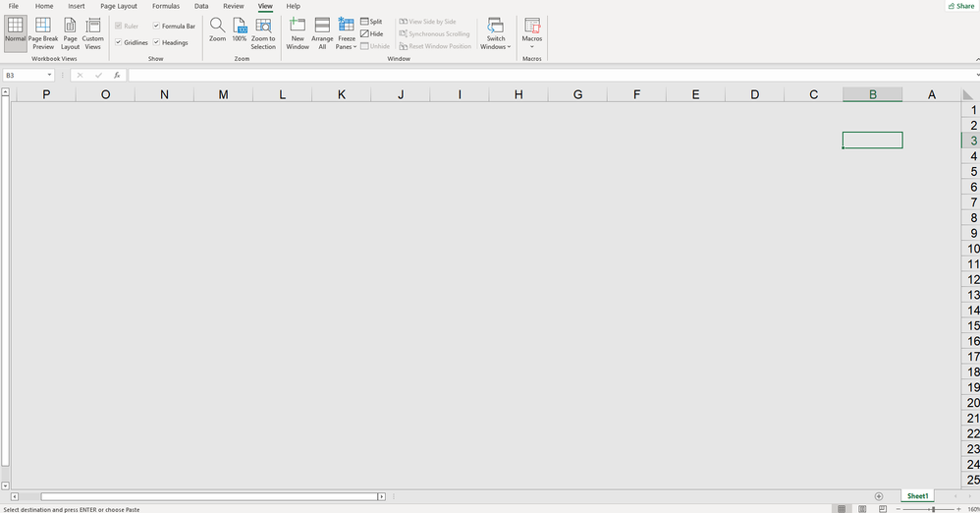This screenshot has height=513, width=980.
Task: Add a new sheet with plus icon
Action: pos(879,496)
